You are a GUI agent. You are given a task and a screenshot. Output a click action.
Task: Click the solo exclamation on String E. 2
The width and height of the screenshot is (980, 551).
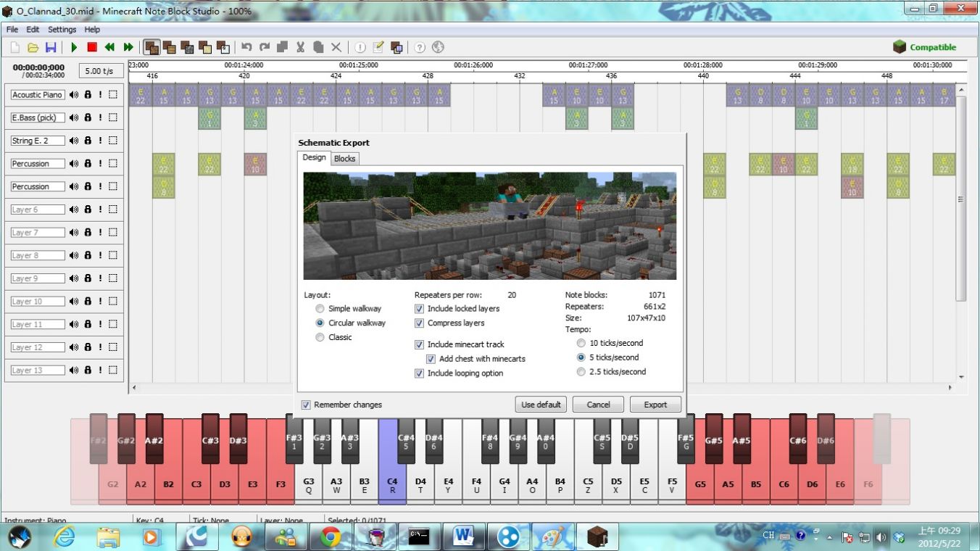[100, 141]
